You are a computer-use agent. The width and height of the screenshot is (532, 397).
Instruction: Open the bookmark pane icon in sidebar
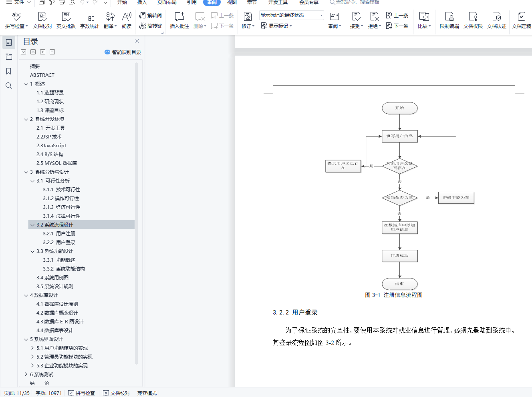(9, 71)
